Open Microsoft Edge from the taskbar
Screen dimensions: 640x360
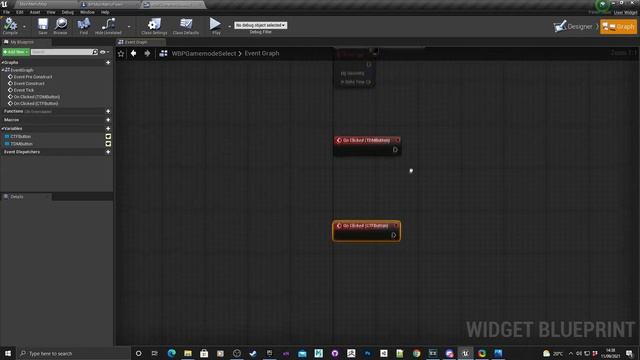click(171, 353)
